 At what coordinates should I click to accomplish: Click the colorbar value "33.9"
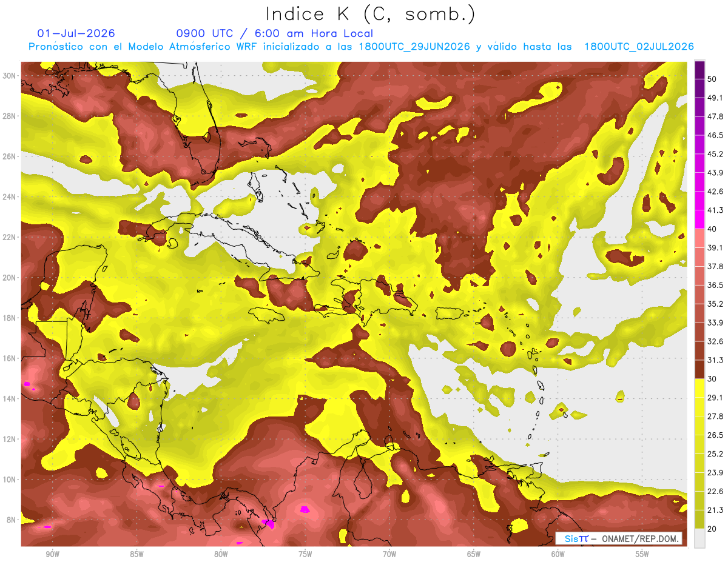point(714,323)
